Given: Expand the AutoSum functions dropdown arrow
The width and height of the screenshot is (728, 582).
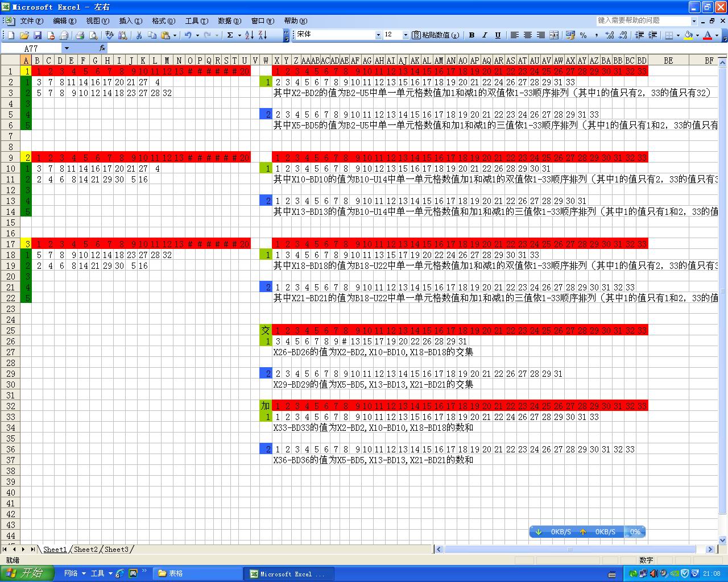Looking at the screenshot, I should point(239,35).
